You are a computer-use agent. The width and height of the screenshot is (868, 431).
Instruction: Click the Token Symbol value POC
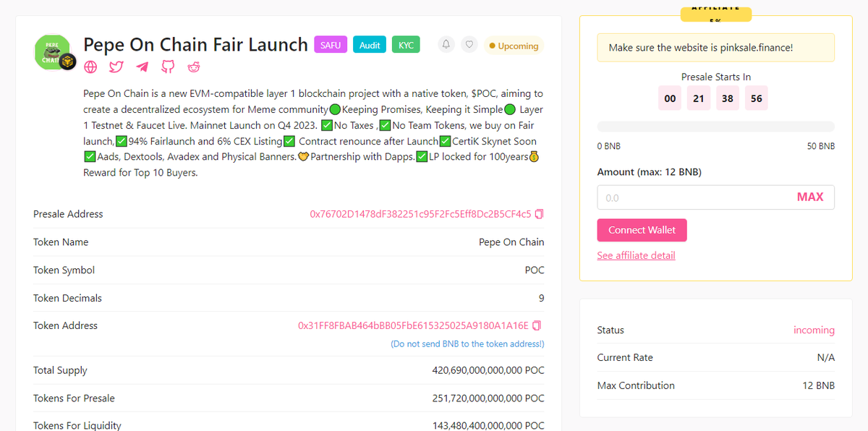pyautogui.click(x=535, y=270)
